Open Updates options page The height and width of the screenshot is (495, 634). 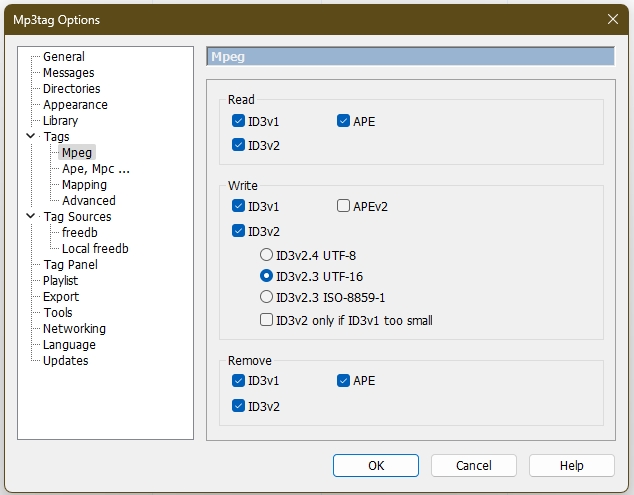[x=66, y=361]
